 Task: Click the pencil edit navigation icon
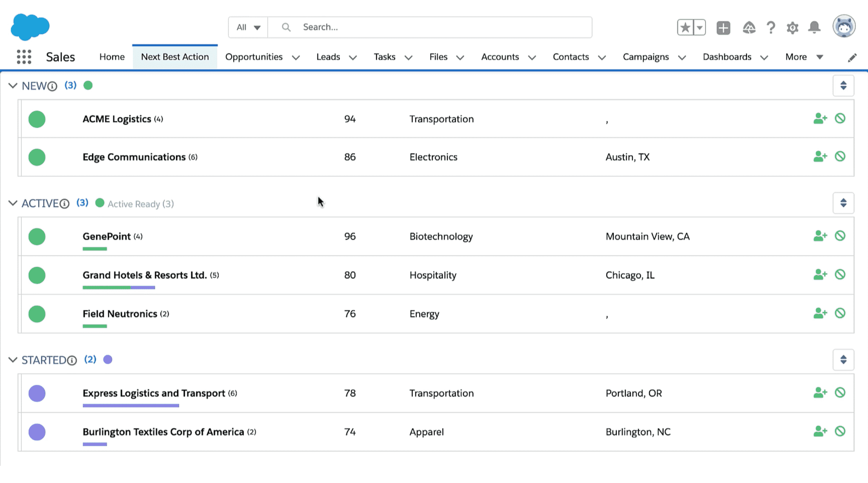pos(852,58)
